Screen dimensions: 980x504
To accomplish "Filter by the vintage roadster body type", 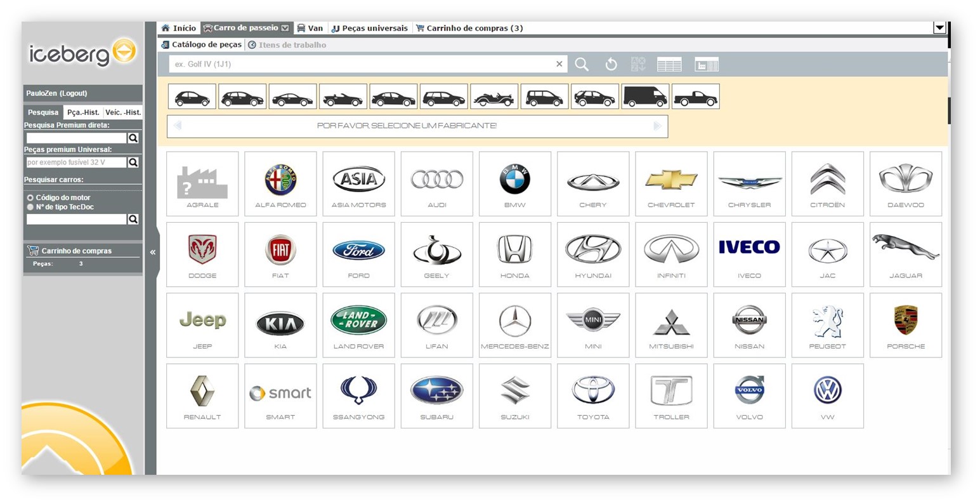I will click(x=494, y=96).
